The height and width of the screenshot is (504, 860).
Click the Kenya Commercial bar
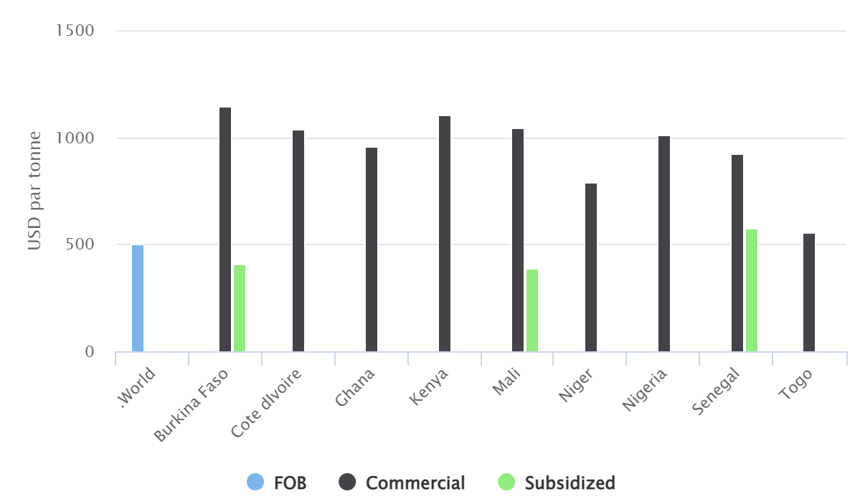pyautogui.click(x=445, y=234)
